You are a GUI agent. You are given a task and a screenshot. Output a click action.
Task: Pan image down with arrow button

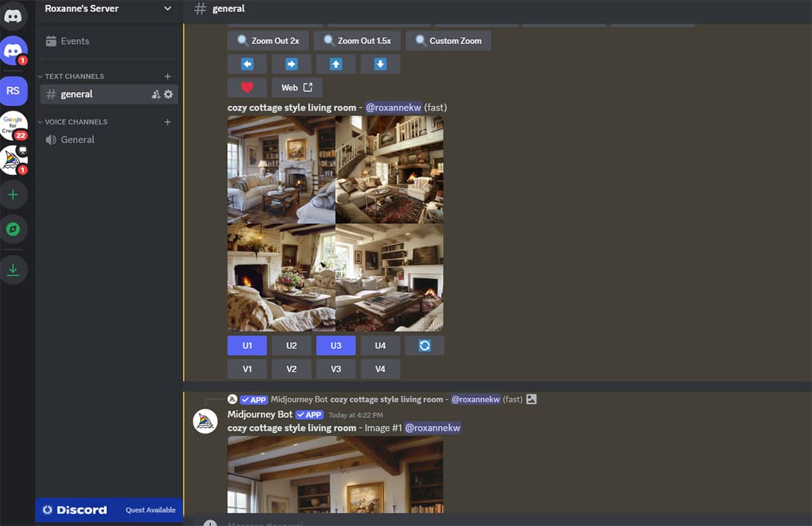tap(380, 64)
